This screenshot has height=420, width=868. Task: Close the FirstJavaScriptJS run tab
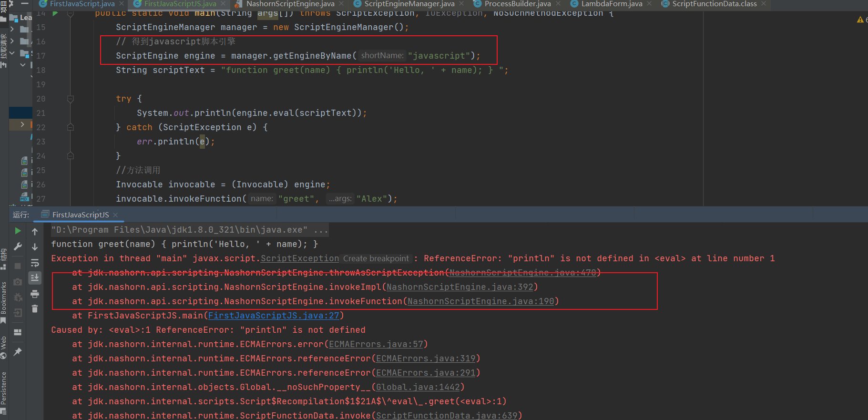tap(115, 215)
